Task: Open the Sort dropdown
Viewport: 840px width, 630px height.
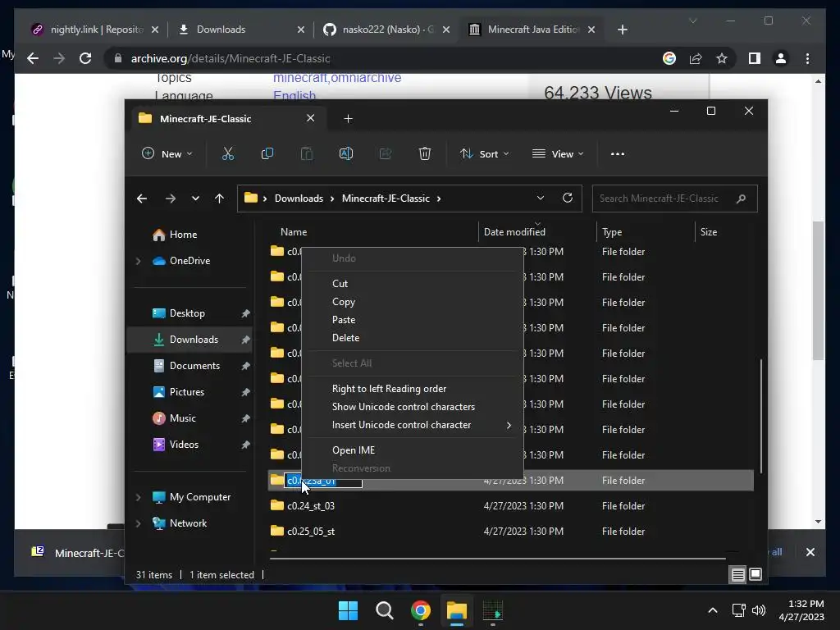Action: pos(484,153)
